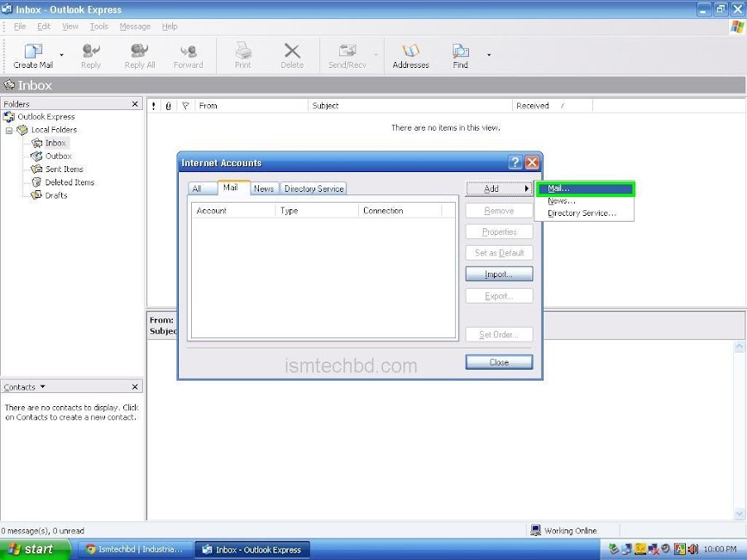The height and width of the screenshot is (560, 747).
Task: Click the Working Online status icon
Action: point(535,530)
